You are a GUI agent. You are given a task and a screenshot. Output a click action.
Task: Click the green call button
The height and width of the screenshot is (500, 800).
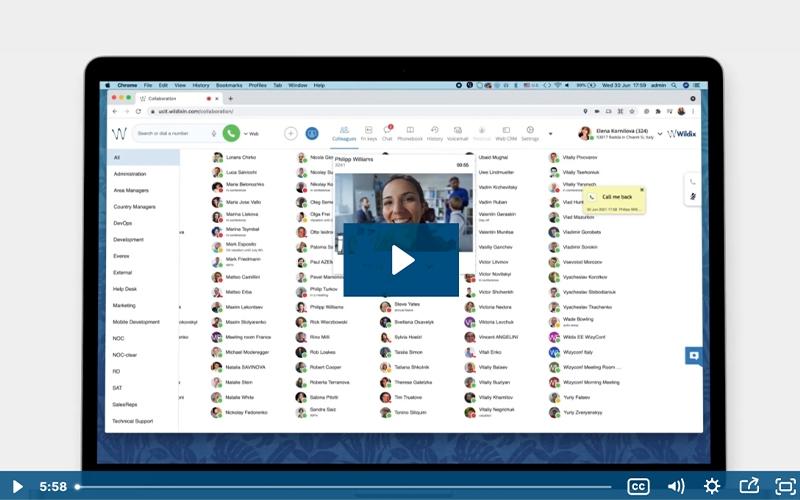[231, 133]
